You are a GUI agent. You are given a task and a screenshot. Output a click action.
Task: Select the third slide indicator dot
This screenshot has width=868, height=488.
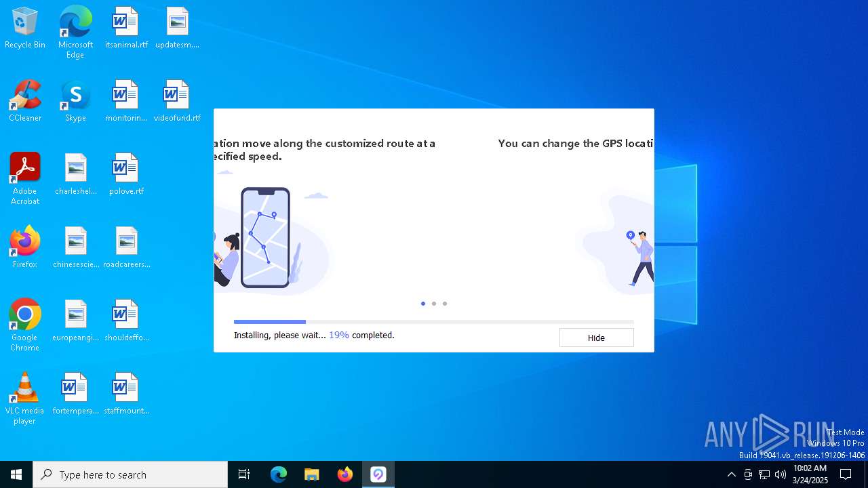point(445,304)
